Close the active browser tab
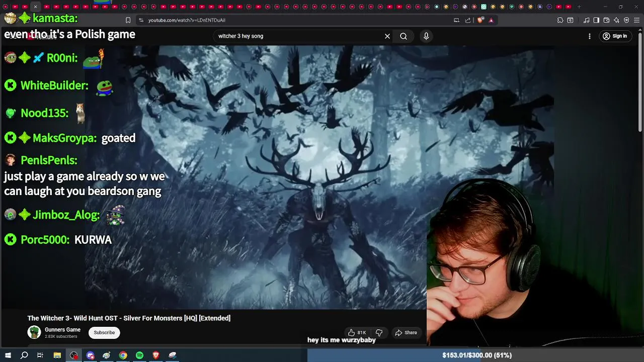The width and height of the screenshot is (644, 362). [35, 7]
